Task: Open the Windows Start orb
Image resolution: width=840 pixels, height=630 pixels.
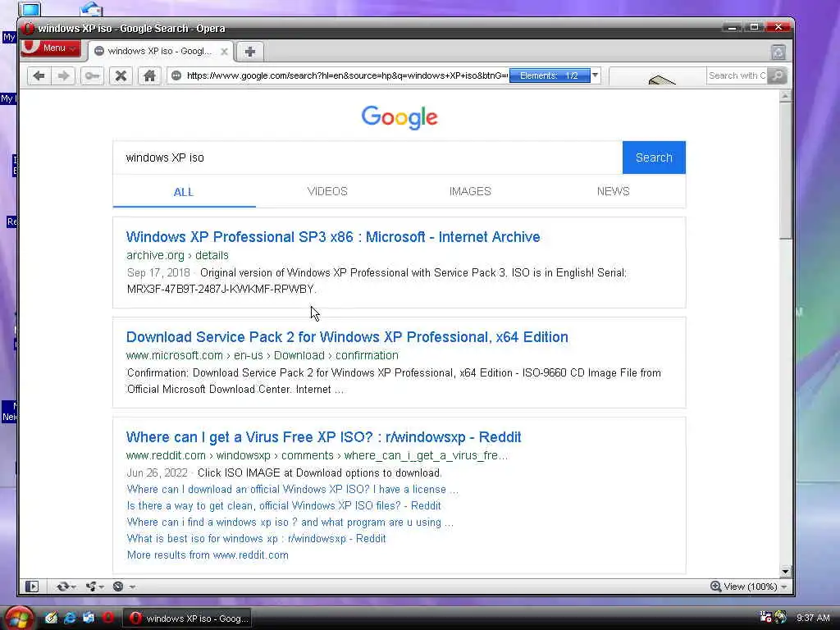Action: [x=20, y=619]
